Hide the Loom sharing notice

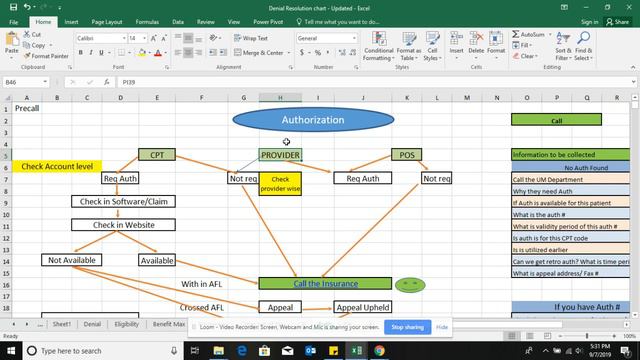pyautogui.click(x=442, y=327)
